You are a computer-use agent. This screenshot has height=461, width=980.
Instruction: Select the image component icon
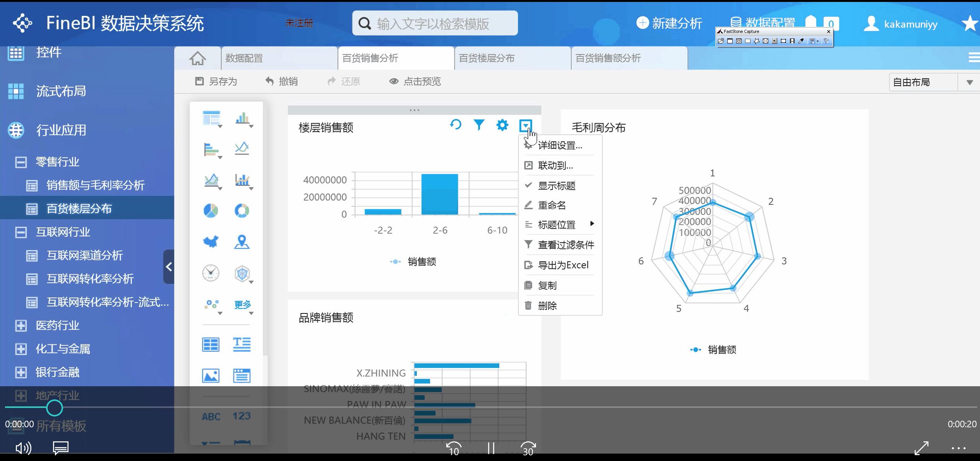tap(211, 375)
